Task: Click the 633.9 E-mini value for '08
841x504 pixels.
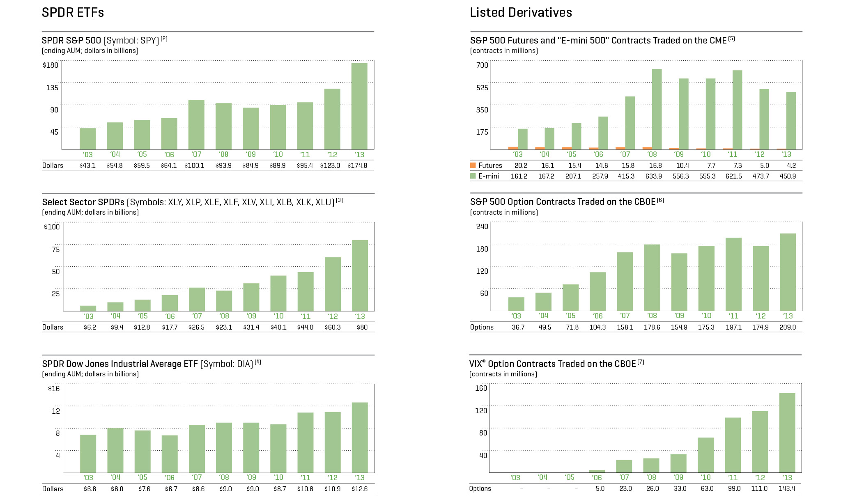Action: (x=653, y=176)
